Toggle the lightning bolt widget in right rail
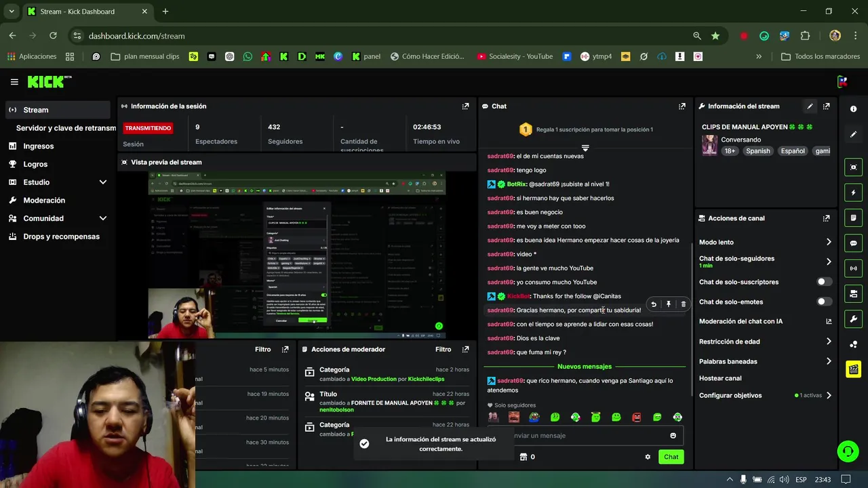 click(854, 192)
